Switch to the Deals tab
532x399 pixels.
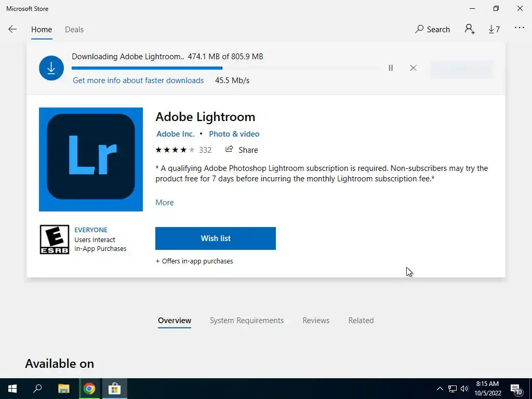pos(74,30)
